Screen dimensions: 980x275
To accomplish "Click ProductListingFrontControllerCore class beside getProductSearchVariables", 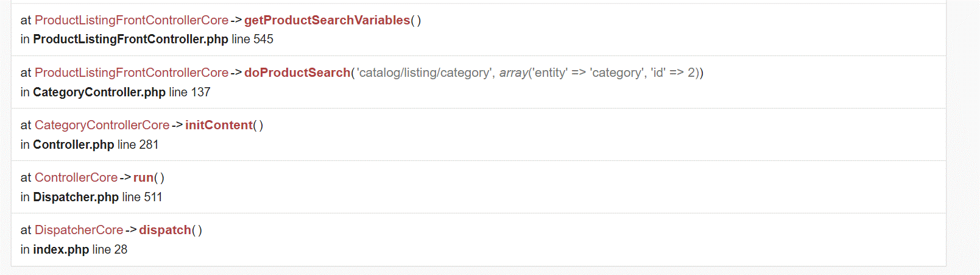I will (131, 20).
